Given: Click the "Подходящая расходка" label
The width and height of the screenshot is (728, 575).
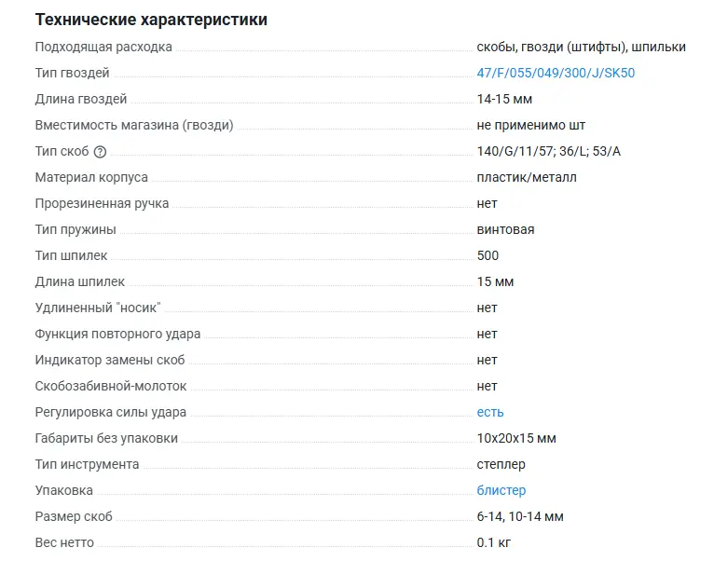Looking at the screenshot, I should pyautogui.click(x=103, y=47).
